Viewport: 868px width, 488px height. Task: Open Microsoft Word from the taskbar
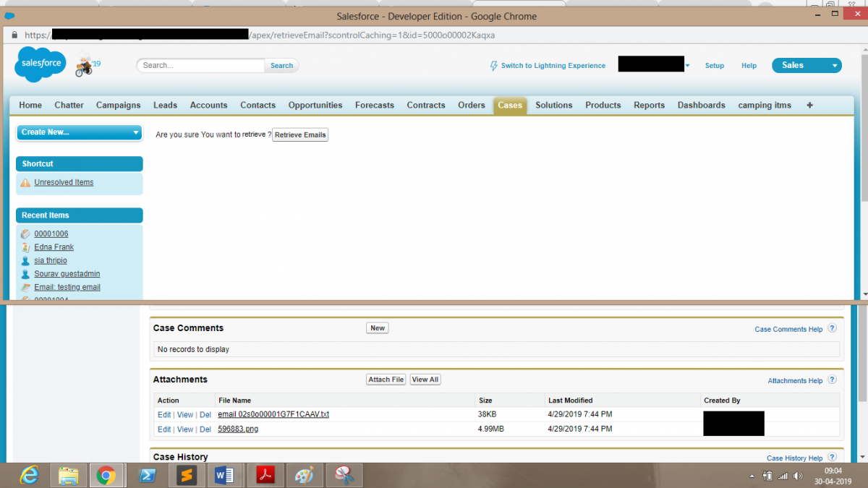click(x=225, y=475)
